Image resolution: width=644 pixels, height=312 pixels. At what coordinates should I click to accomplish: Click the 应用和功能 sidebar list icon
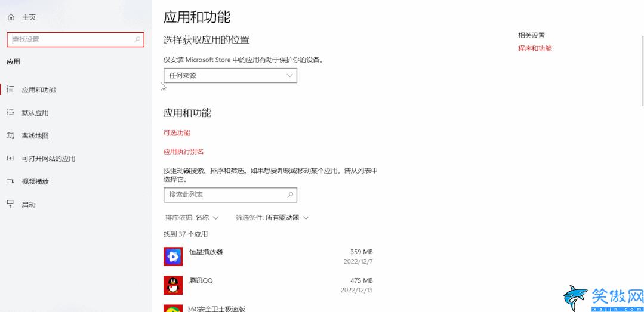[11, 89]
